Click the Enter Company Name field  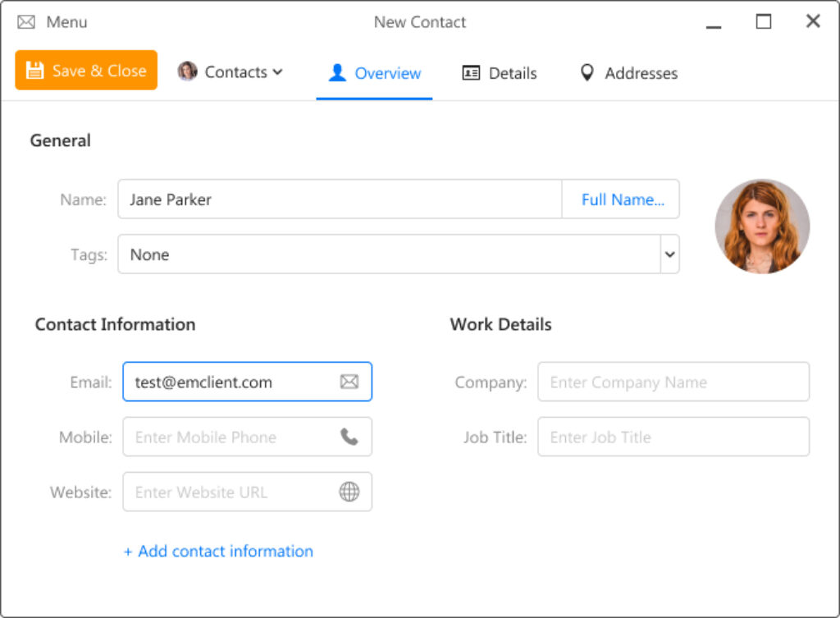coord(673,382)
